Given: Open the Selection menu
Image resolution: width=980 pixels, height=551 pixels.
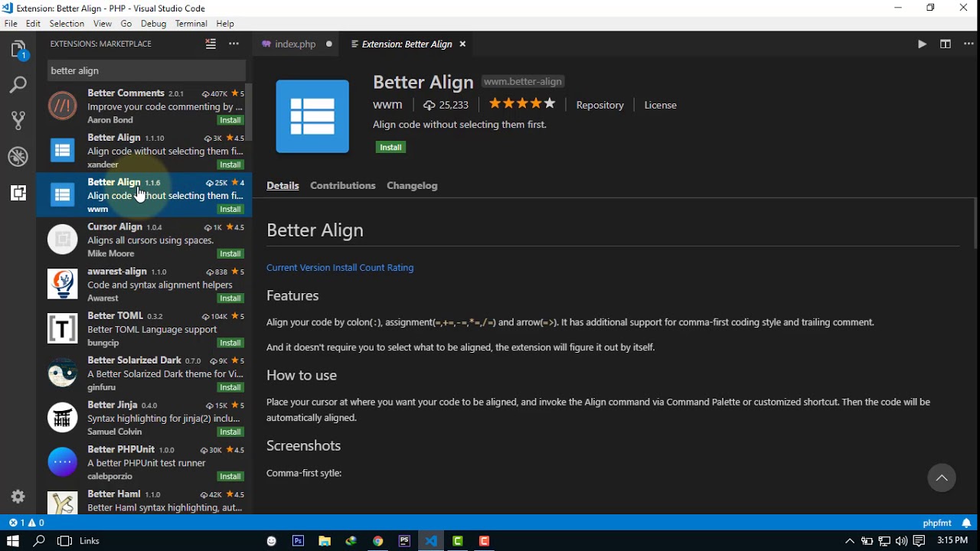Looking at the screenshot, I should tap(67, 24).
